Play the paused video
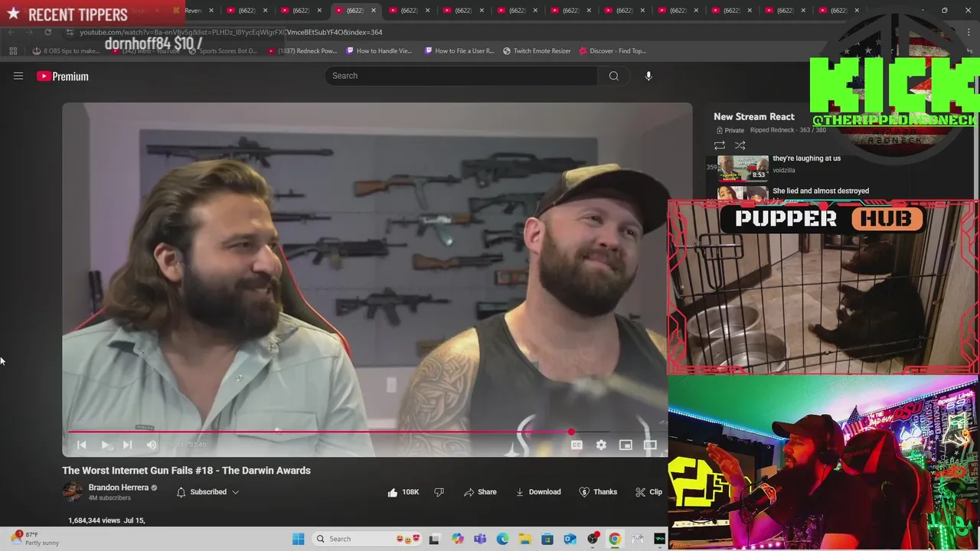This screenshot has width=980, height=551. (x=105, y=445)
